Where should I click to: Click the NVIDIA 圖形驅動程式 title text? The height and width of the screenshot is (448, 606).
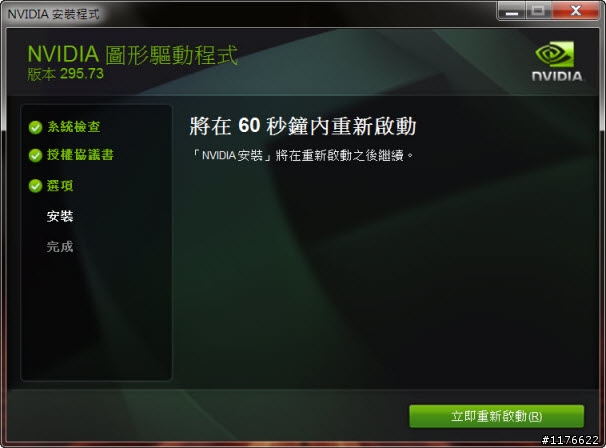point(133,55)
